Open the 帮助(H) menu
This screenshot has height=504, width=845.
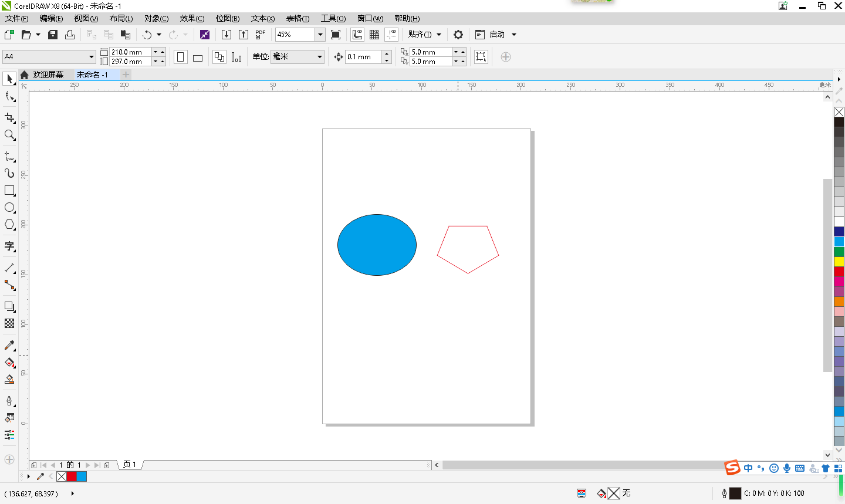coord(407,19)
